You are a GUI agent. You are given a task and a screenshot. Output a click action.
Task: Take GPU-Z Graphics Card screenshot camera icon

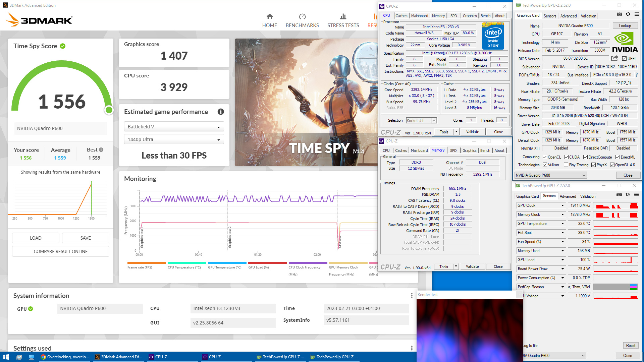pyautogui.click(x=620, y=14)
